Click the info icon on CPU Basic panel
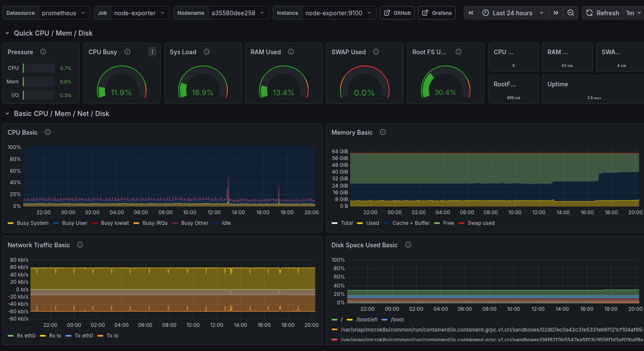Image resolution: width=644 pixels, height=351 pixels. [x=47, y=132]
